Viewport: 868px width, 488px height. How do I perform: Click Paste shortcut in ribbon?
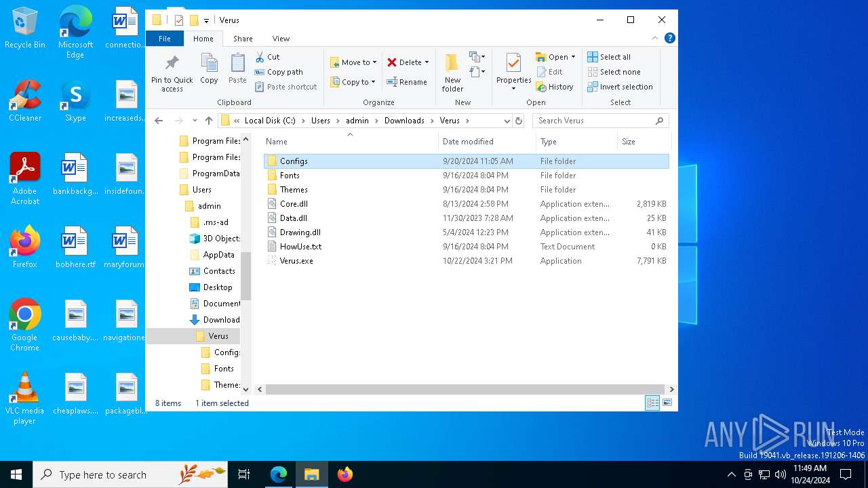[285, 87]
